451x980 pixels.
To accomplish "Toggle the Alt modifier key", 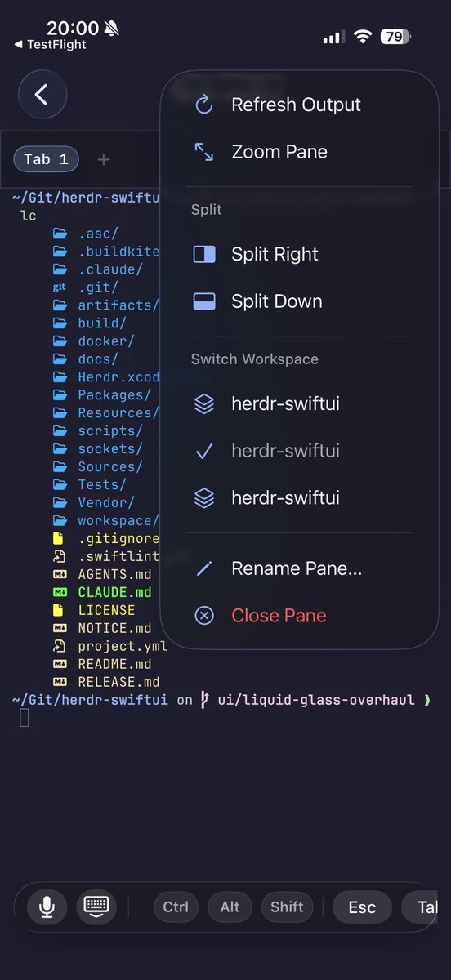I will coord(230,906).
